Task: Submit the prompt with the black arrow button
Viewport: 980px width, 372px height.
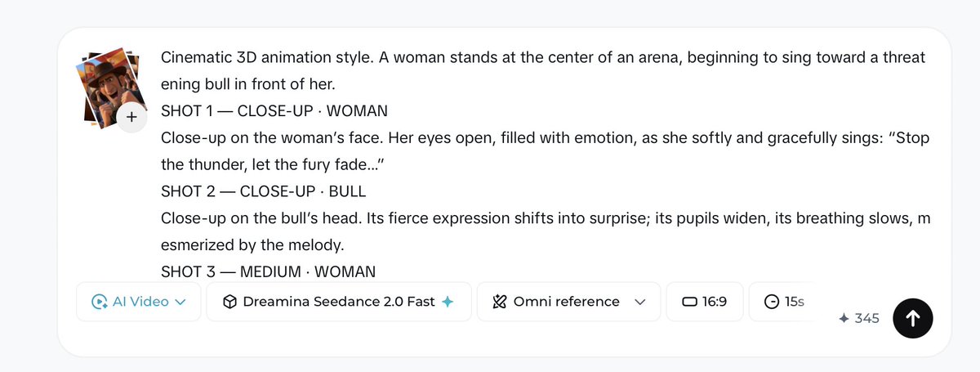Action: tap(913, 319)
